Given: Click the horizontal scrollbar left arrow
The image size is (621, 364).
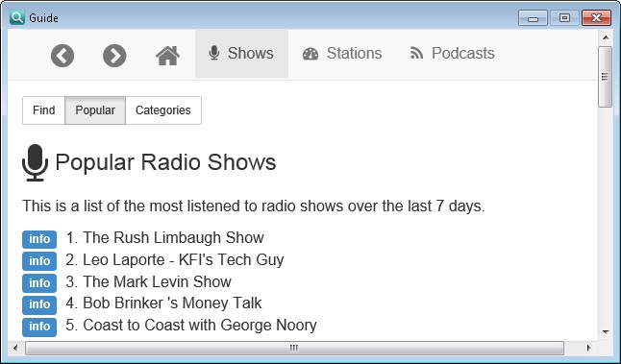Looking at the screenshot, I should 15,349.
